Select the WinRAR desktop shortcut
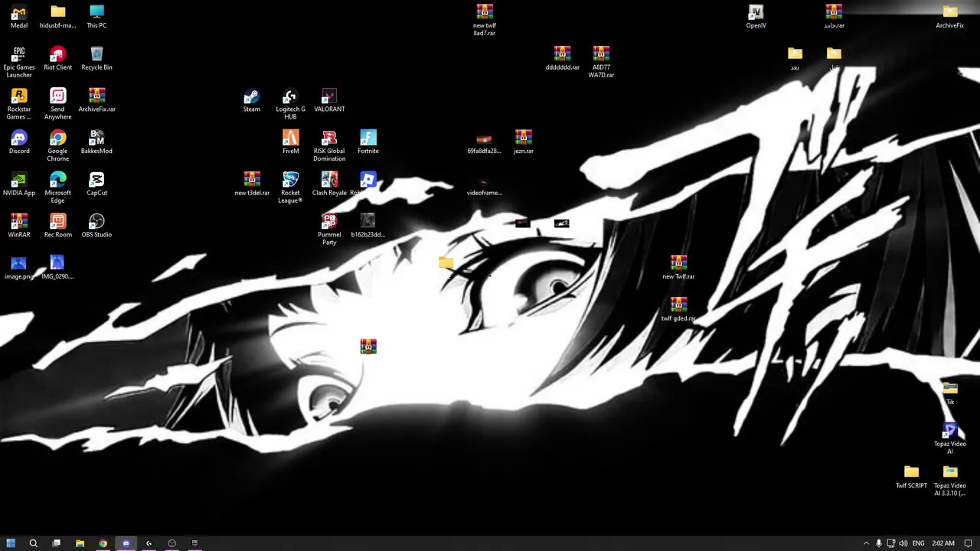980x551 pixels. [x=19, y=227]
